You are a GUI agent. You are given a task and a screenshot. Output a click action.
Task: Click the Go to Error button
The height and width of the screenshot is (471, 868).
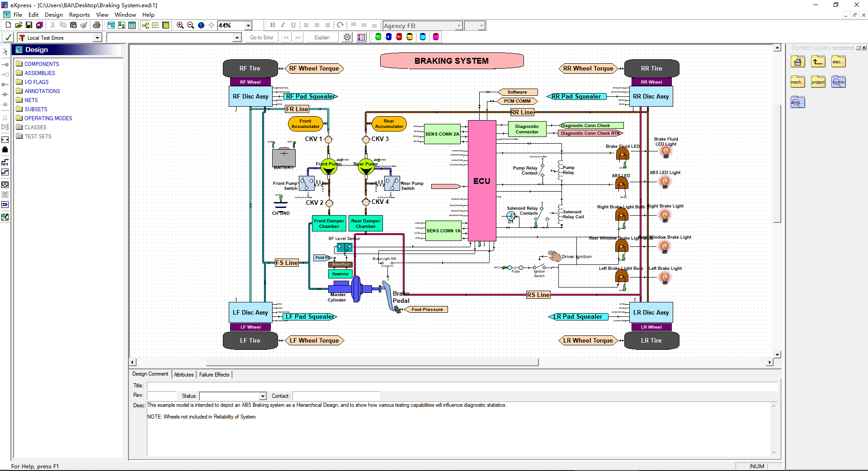(x=261, y=38)
